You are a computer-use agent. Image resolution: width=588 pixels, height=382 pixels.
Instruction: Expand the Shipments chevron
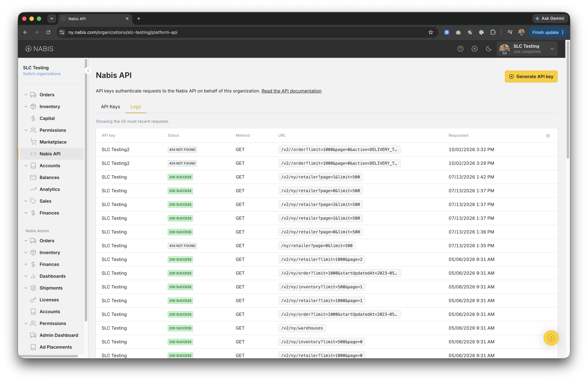[26, 288]
